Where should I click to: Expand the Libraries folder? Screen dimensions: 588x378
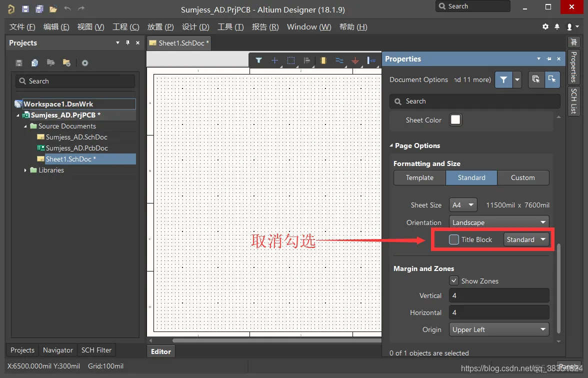pyautogui.click(x=25, y=170)
